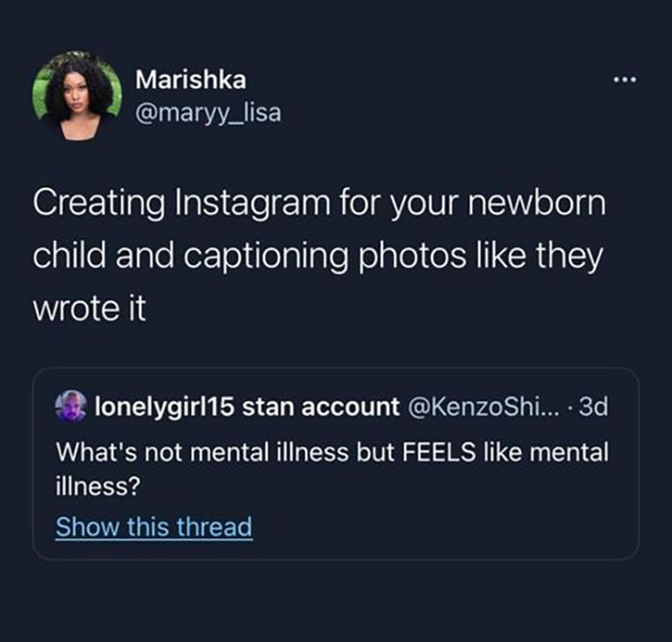The image size is (672, 642).
Task: Select the word FEELS in the quoted tweet
Action: coord(439,452)
